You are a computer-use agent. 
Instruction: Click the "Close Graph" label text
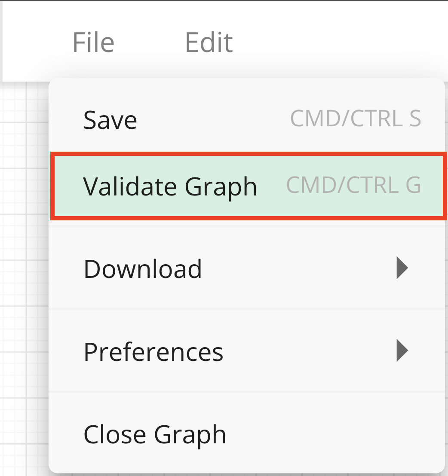(x=155, y=434)
